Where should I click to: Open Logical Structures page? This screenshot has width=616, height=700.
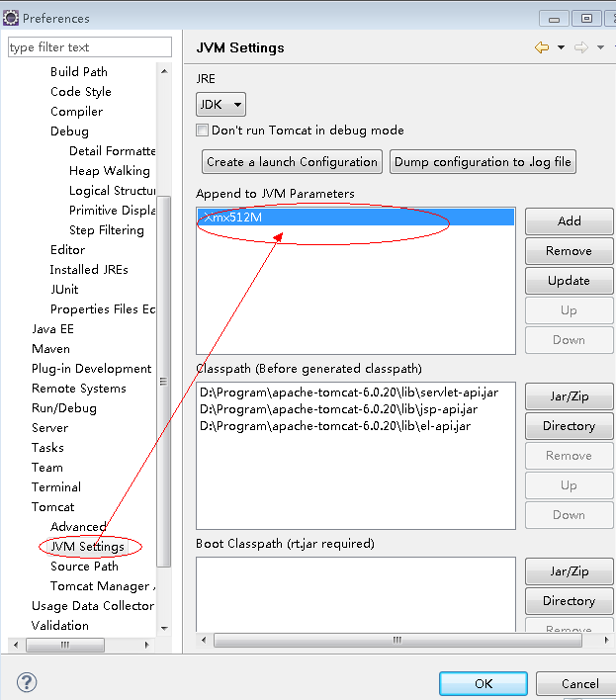point(113,191)
